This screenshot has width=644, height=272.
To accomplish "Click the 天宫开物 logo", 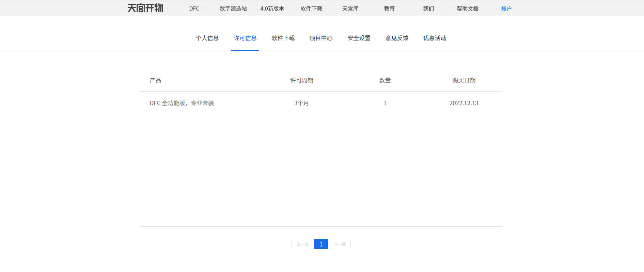I will tap(145, 8).
